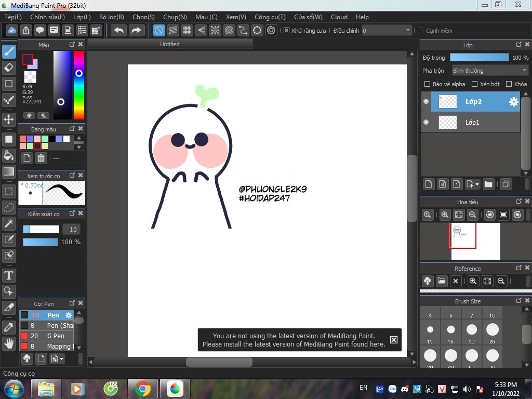Open the Lớp(L) menu
This screenshot has height=399, width=532.
(x=82, y=17)
